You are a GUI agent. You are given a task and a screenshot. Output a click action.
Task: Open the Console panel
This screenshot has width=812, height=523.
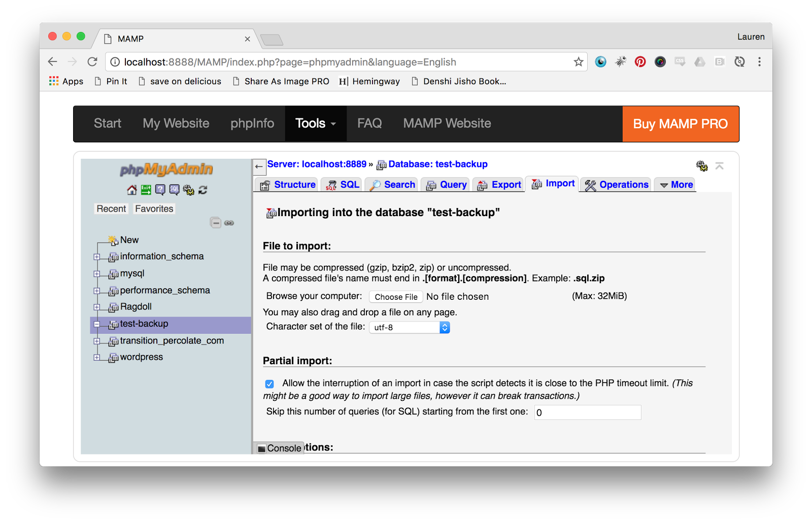279,448
